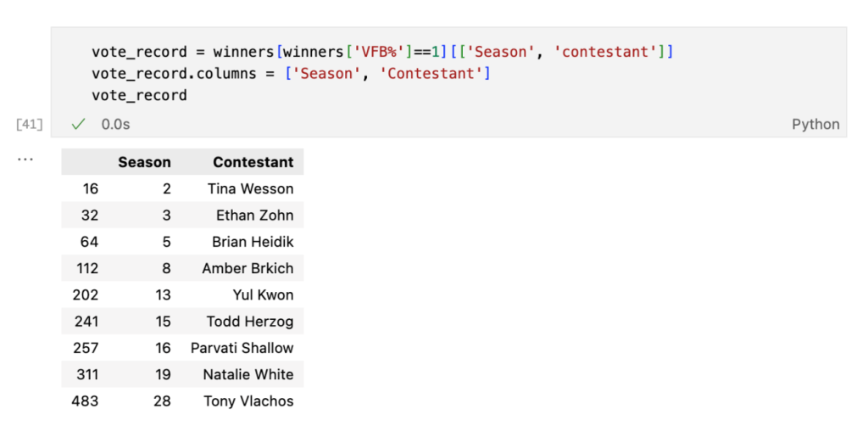Click row index 483 in the output table
Screen dimensions: 868x437
[x=85, y=401]
